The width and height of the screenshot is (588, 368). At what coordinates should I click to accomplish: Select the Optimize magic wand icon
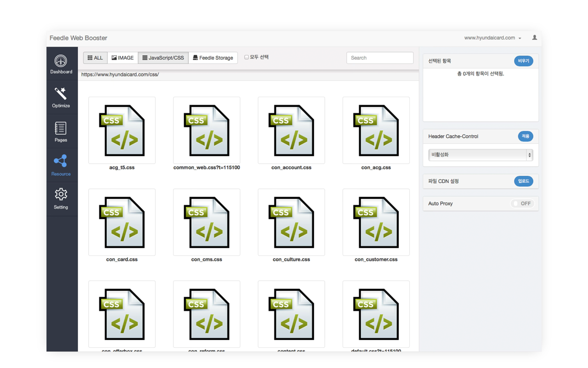61,94
